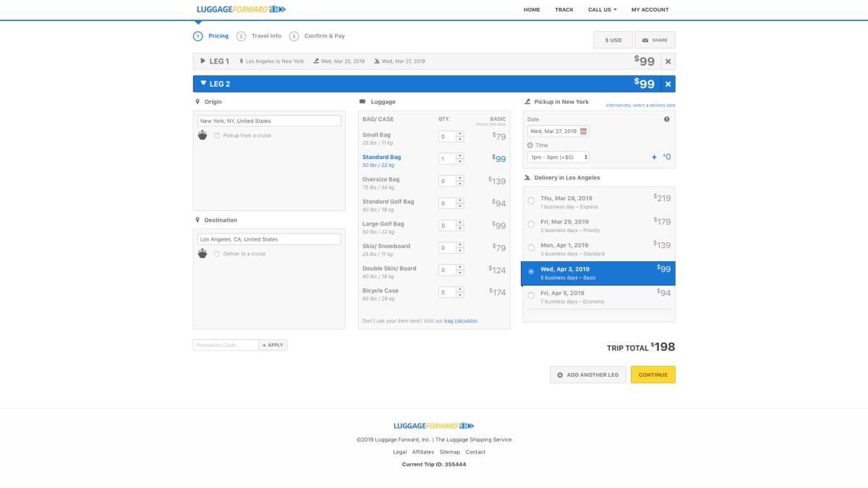This screenshot has height=488, width=868.
Task: Increase Double Skis/Board quantity up arrow
Action: click(x=460, y=267)
